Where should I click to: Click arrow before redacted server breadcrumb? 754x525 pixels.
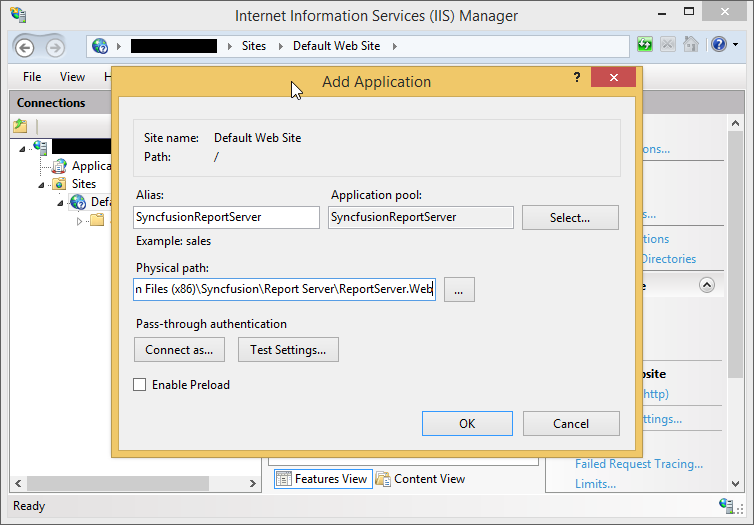point(119,47)
